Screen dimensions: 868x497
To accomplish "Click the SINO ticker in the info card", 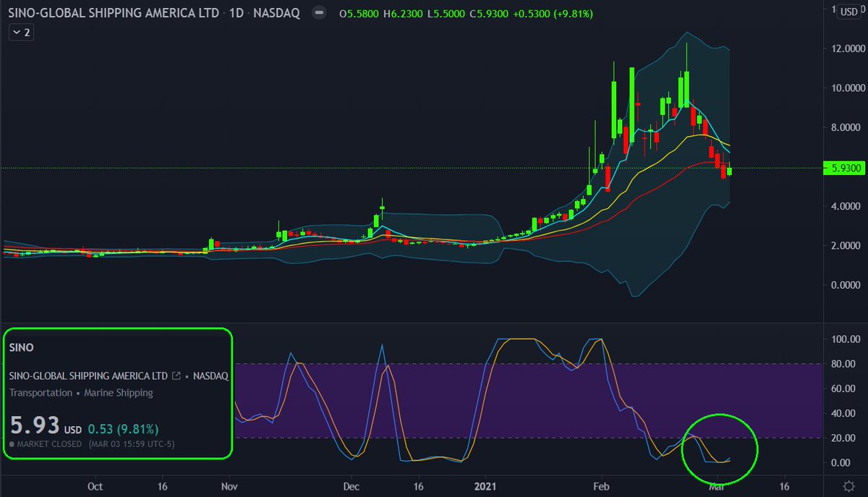I will tap(22, 347).
